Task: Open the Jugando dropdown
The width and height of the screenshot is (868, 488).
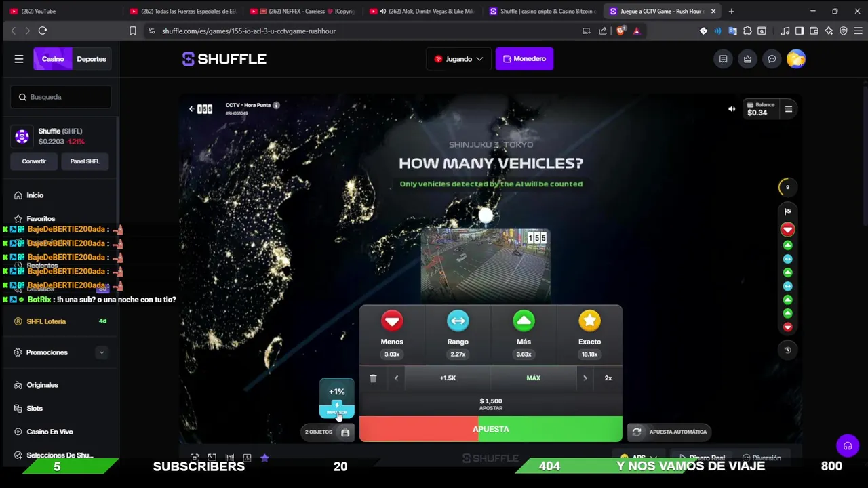Action: coord(458,59)
